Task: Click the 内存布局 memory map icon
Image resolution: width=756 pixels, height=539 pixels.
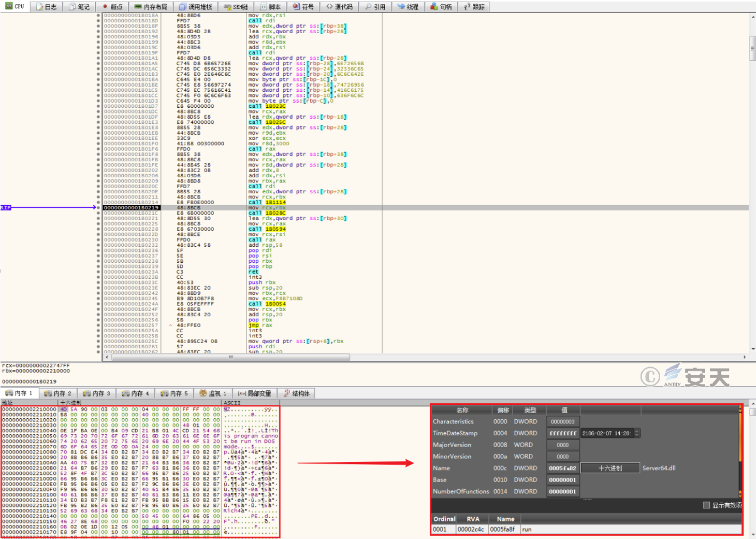Action: [x=138, y=7]
